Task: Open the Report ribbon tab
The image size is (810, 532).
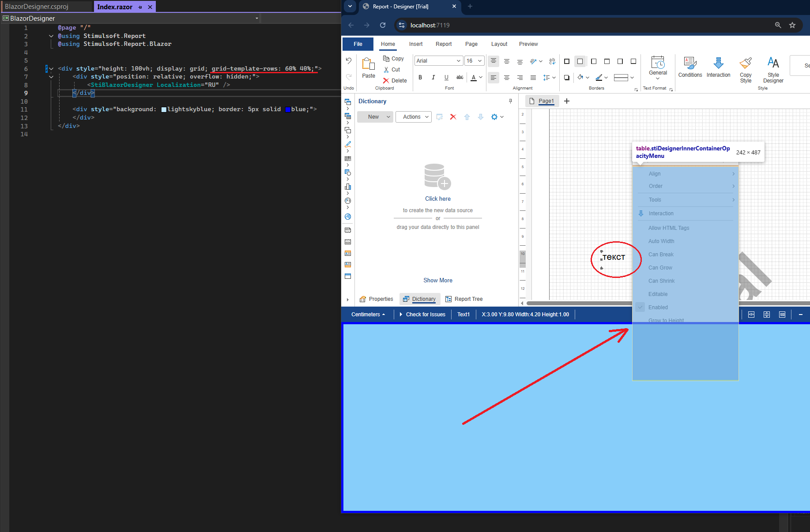Action: click(444, 44)
